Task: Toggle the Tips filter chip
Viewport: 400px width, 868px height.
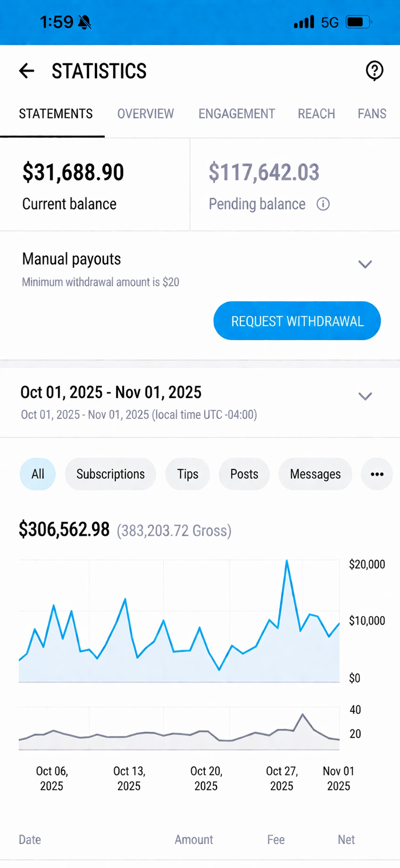Action: click(188, 474)
